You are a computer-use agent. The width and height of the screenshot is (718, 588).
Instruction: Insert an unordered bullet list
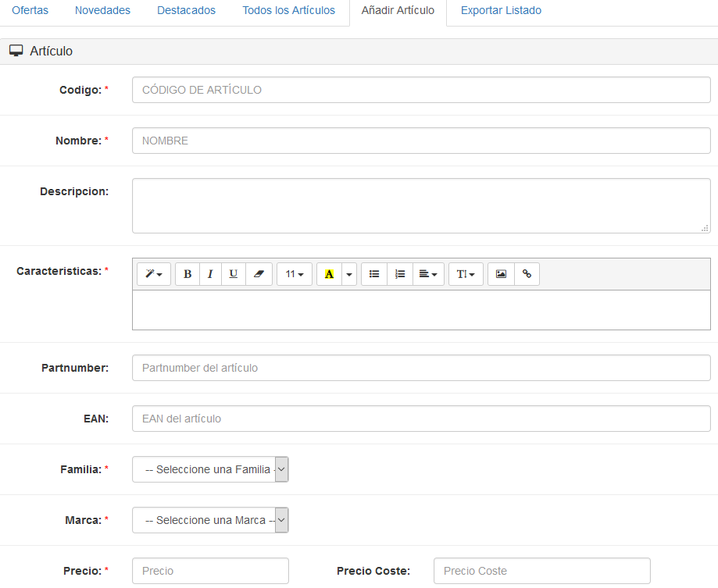(374, 274)
